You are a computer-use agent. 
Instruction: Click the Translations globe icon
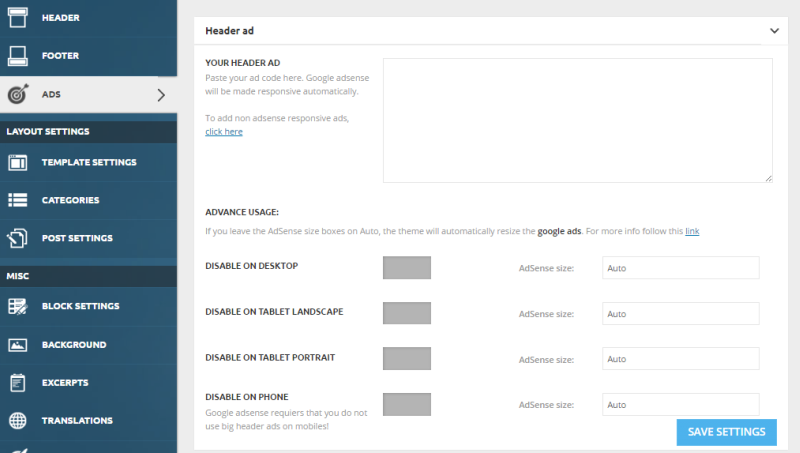(x=17, y=420)
